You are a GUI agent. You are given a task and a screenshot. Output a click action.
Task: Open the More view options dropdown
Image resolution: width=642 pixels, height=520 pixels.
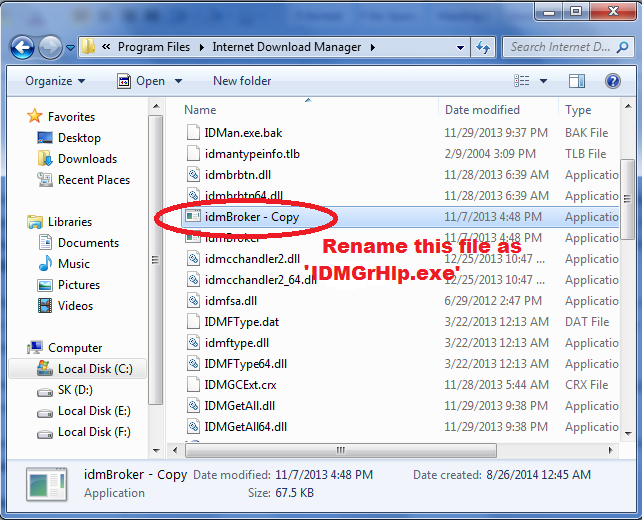click(x=543, y=81)
